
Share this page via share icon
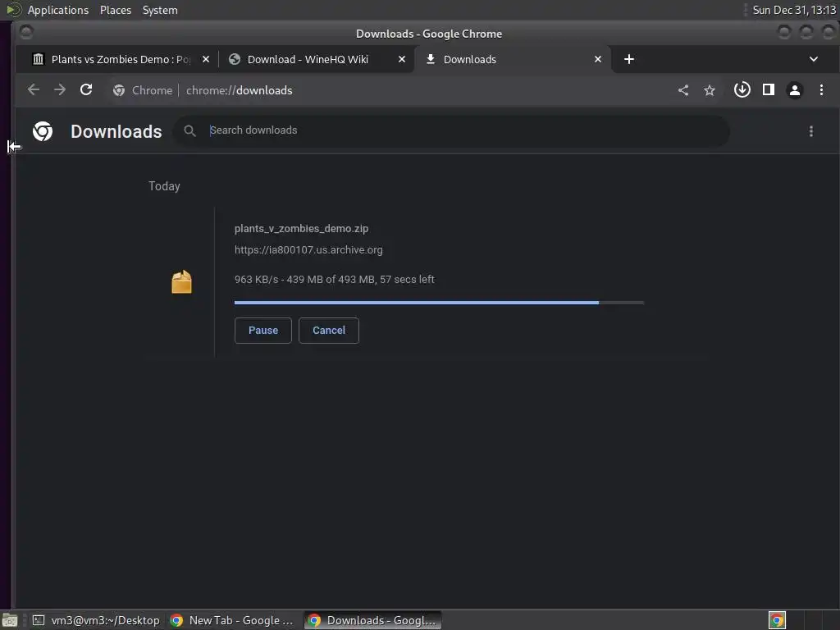coord(683,90)
